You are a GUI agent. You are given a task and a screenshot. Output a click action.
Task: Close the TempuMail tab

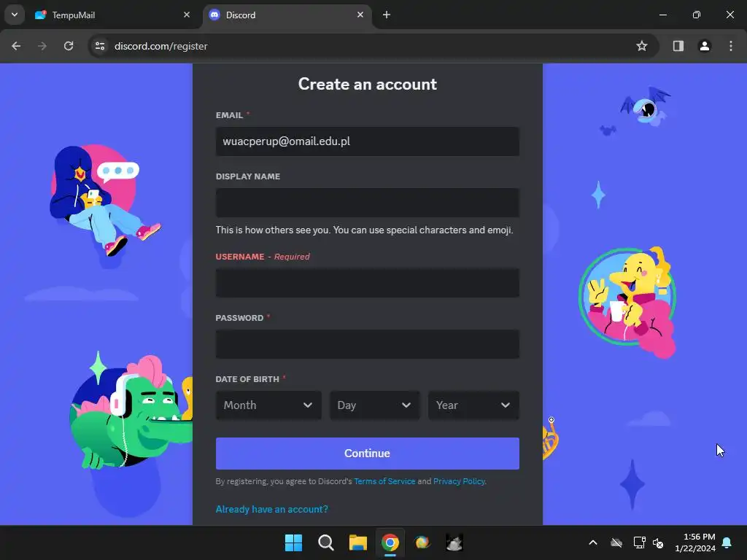[187, 15]
